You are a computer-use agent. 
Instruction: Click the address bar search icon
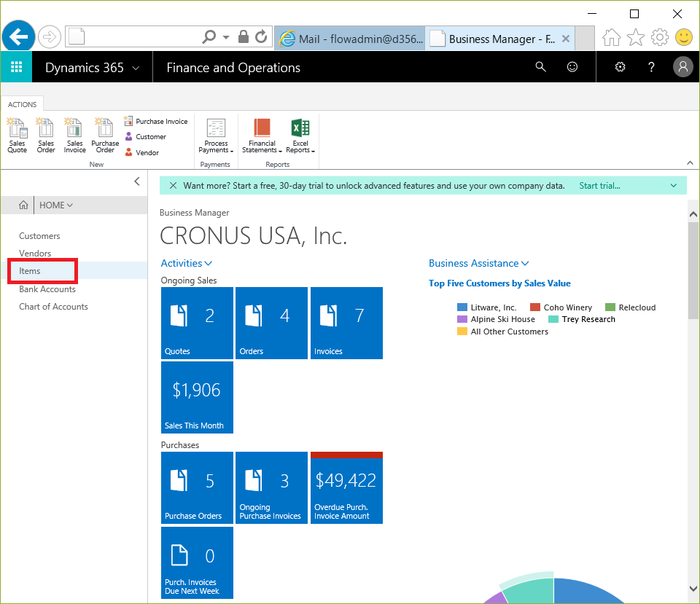click(209, 36)
